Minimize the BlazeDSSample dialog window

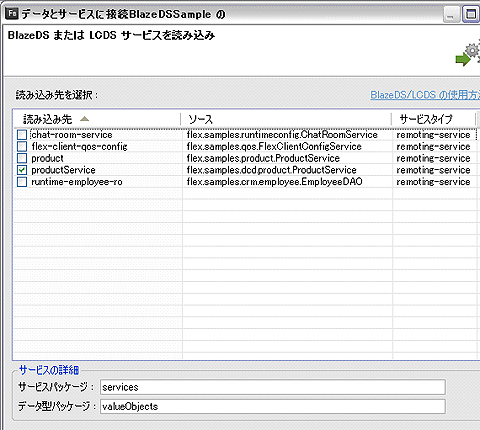[x=451, y=15]
